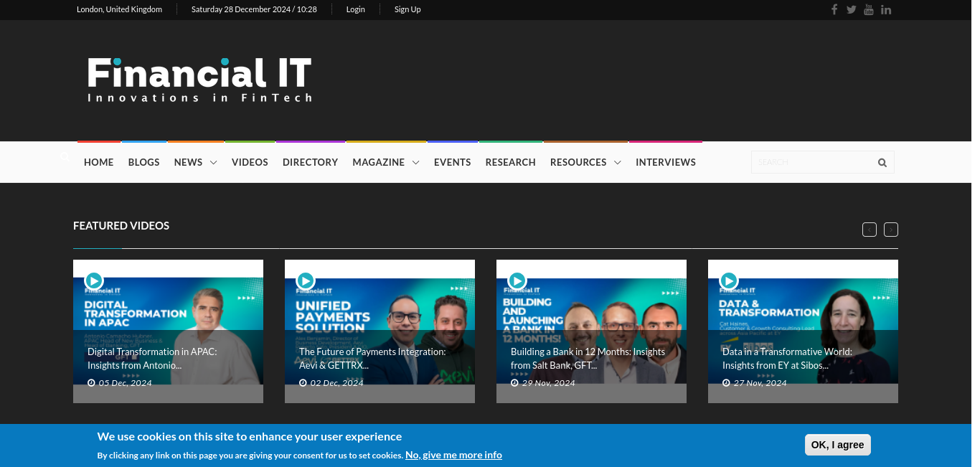Open the Research menu item
This screenshot has height=467, width=980.
(511, 162)
